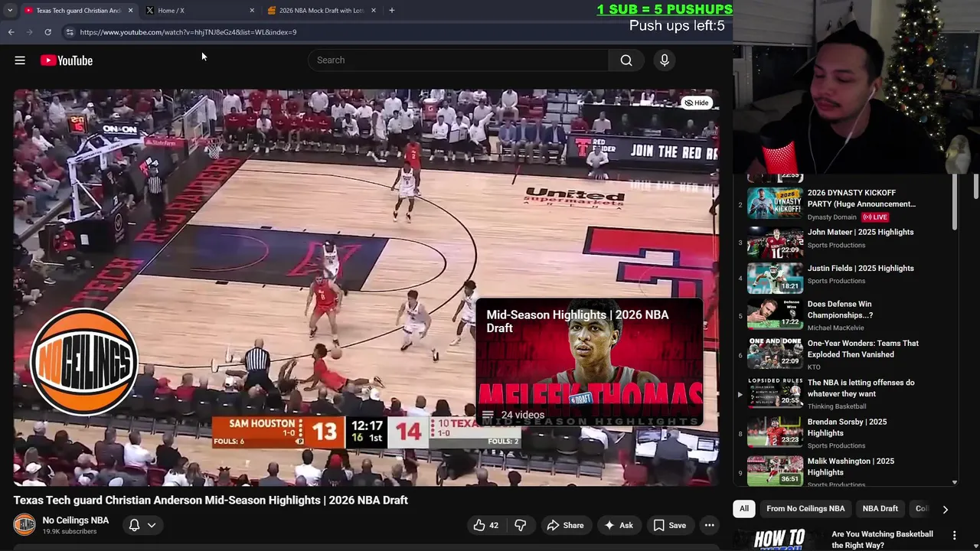This screenshot has width=980, height=551.
Task: Click the browser back arrow
Action: [11, 32]
